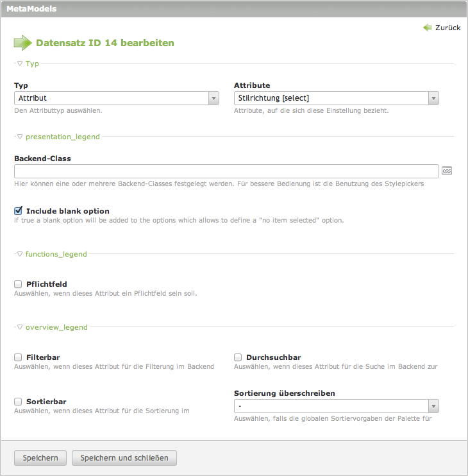468x476 pixels.
Task: Click Speichern und schließen button
Action: point(124,458)
